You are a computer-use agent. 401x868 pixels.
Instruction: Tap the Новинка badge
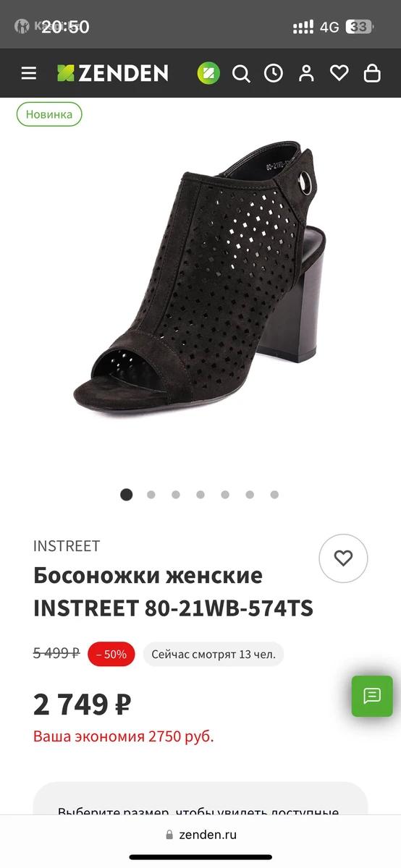click(x=49, y=114)
